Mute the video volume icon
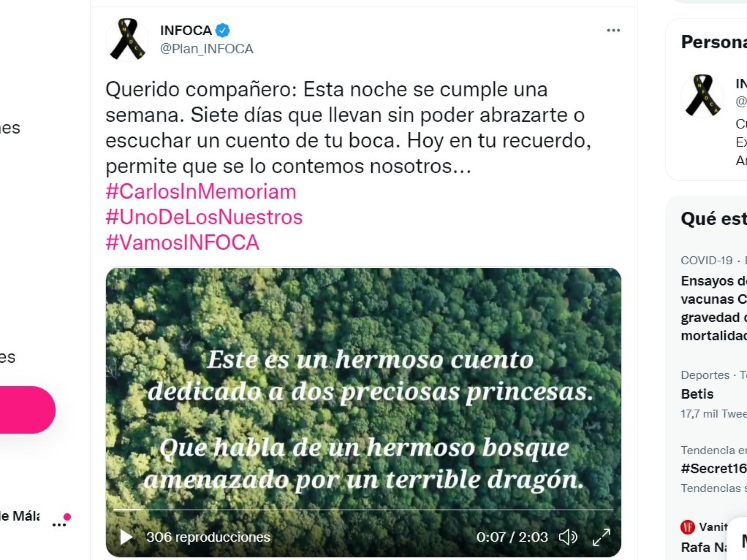The image size is (747, 560). (568, 537)
